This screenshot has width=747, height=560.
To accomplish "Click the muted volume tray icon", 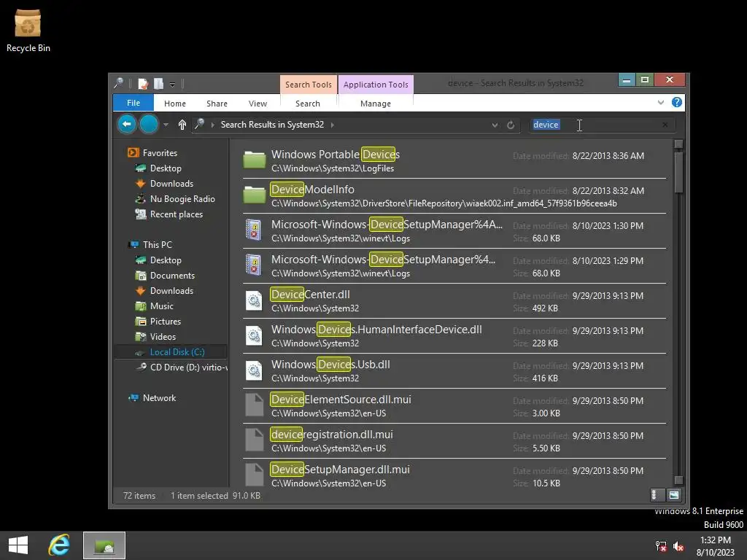I will click(678, 546).
